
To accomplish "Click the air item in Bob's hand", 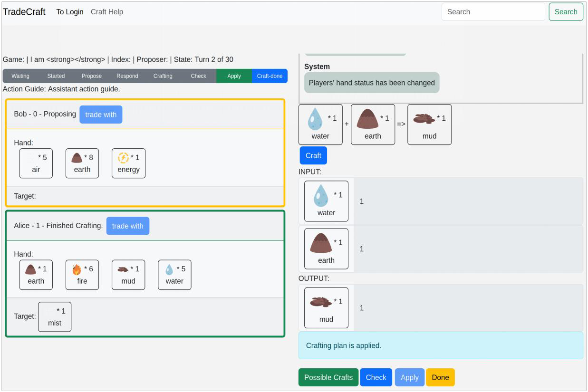I will point(36,163).
